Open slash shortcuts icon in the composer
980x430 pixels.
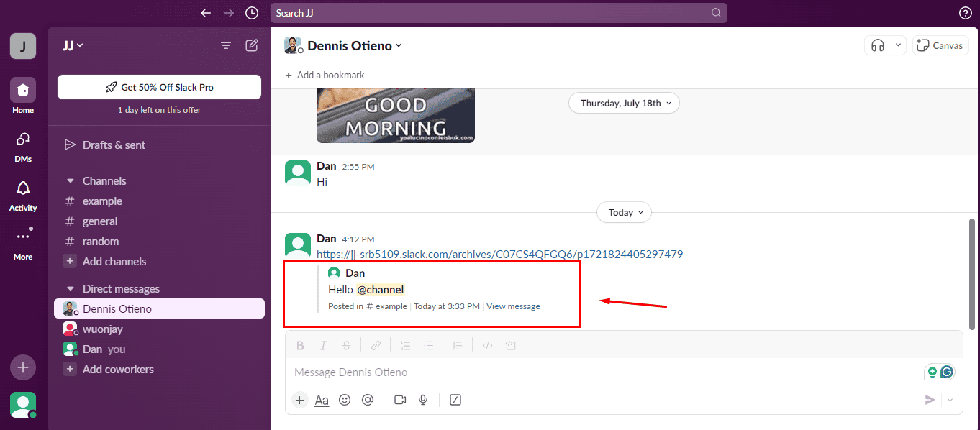click(x=455, y=400)
